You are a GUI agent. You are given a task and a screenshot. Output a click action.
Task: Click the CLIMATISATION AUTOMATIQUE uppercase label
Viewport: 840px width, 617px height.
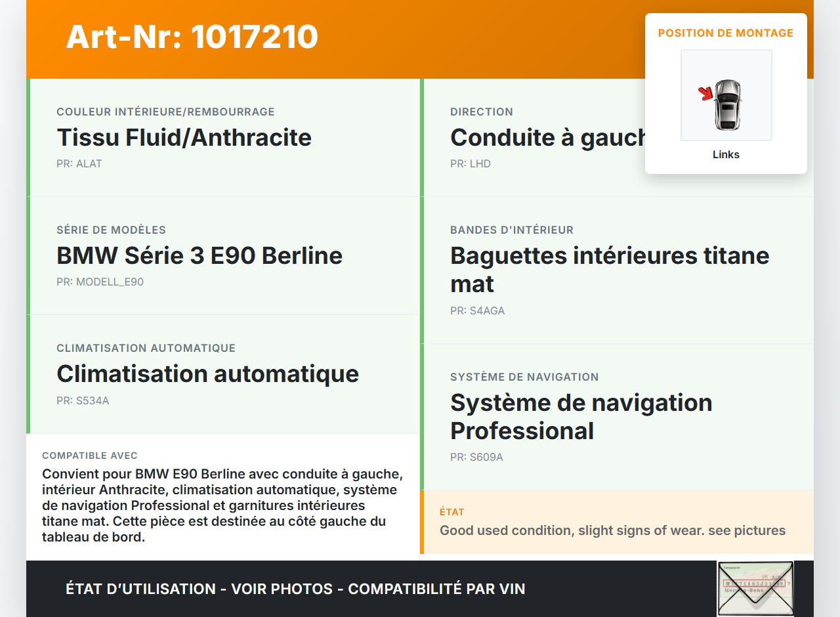(146, 348)
